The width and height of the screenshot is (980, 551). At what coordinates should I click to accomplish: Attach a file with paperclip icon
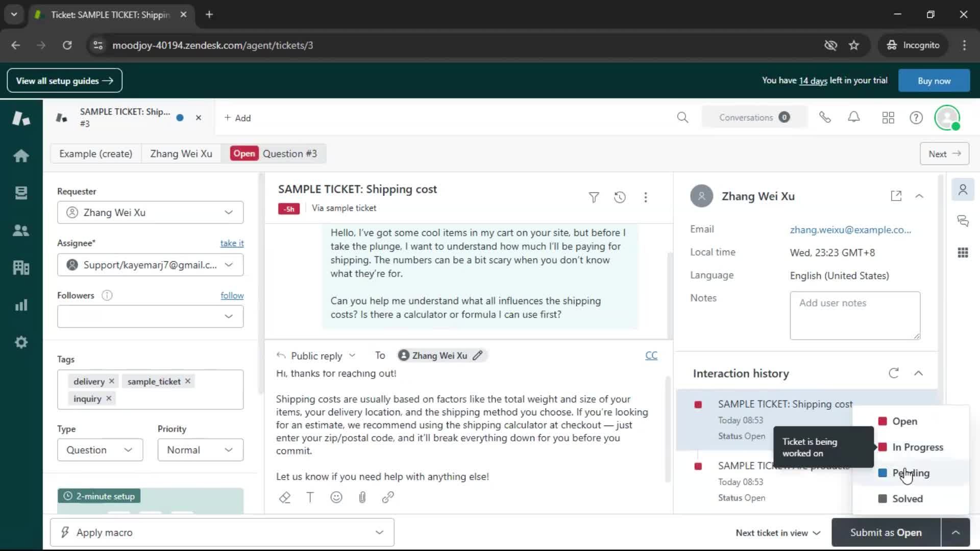[362, 497]
